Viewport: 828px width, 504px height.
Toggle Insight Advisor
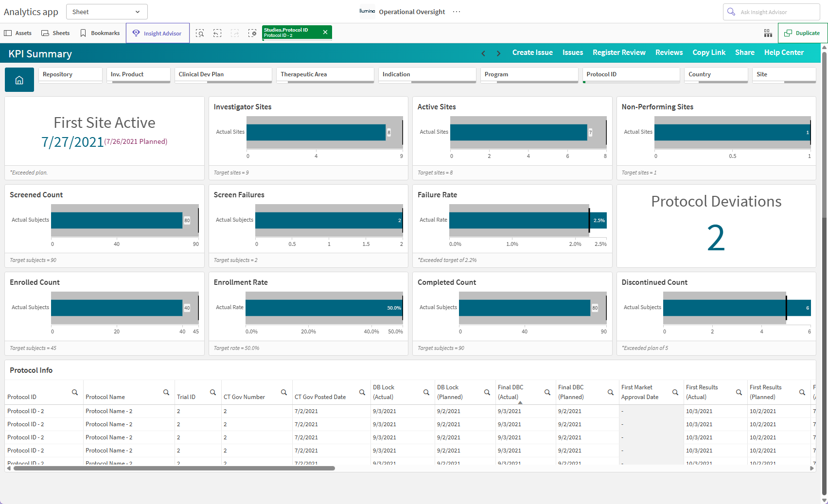(x=158, y=33)
